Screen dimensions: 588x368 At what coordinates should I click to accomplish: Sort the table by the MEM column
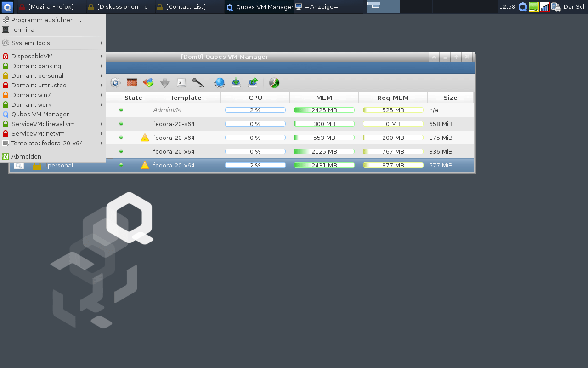coord(324,98)
